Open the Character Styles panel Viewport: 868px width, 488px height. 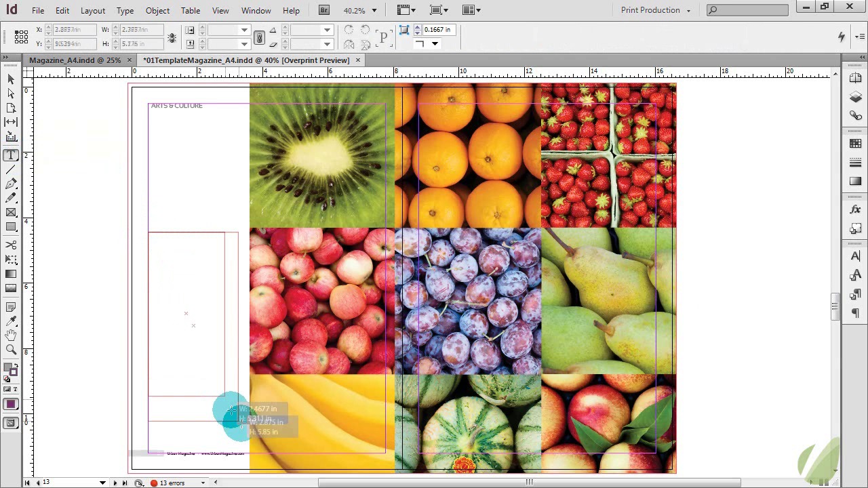click(x=855, y=275)
